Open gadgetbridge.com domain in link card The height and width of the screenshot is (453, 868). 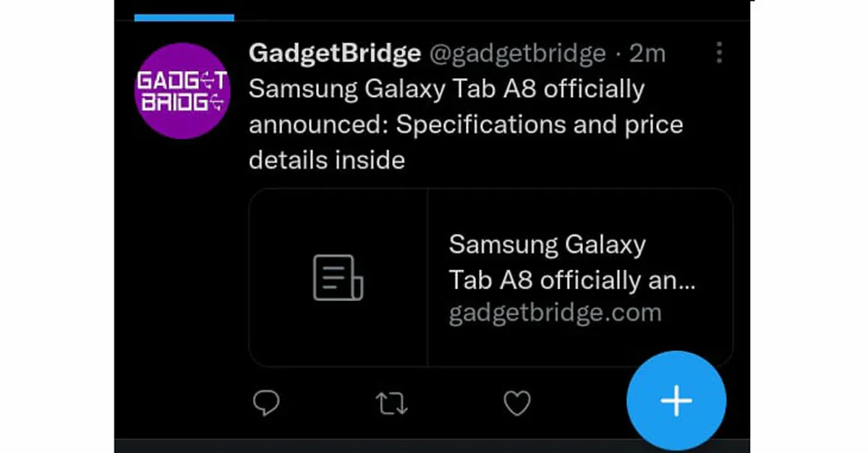tap(555, 313)
